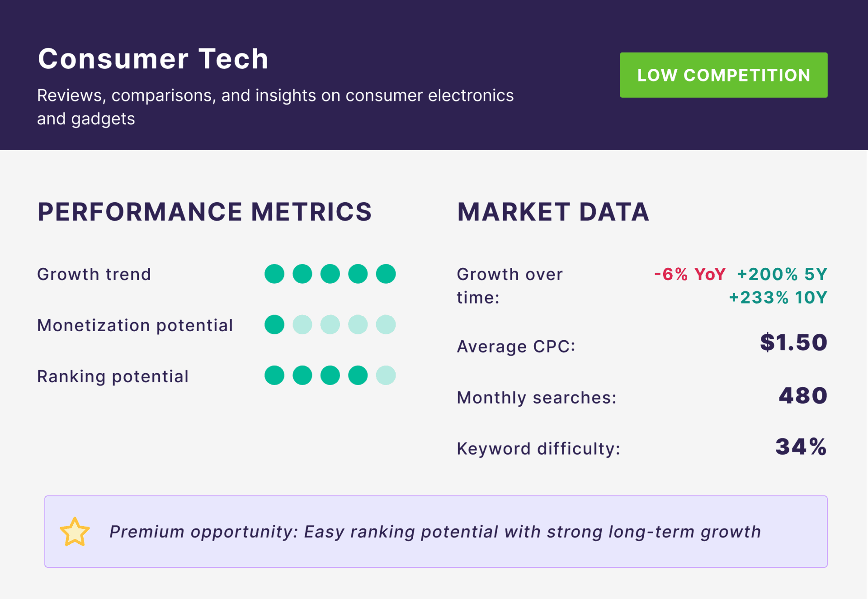Click fourth Ranking potential dot
868x599 pixels.
pyautogui.click(x=358, y=376)
